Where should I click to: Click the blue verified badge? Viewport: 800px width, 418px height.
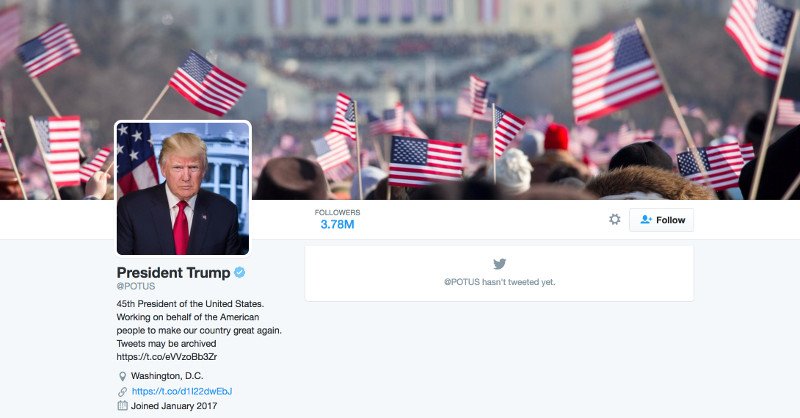[x=239, y=273]
